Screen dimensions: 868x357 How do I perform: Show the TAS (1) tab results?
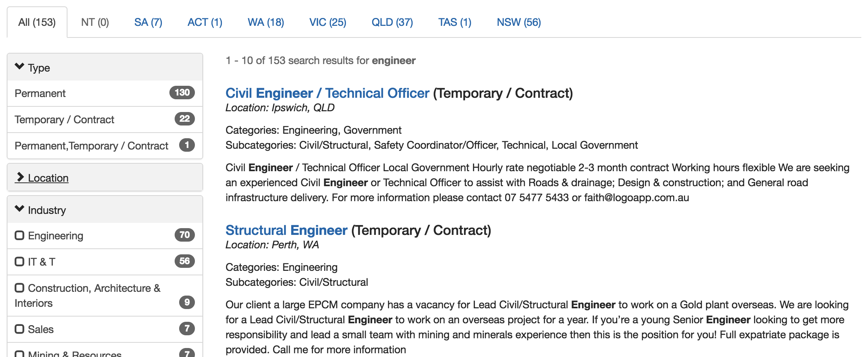point(455,22)
